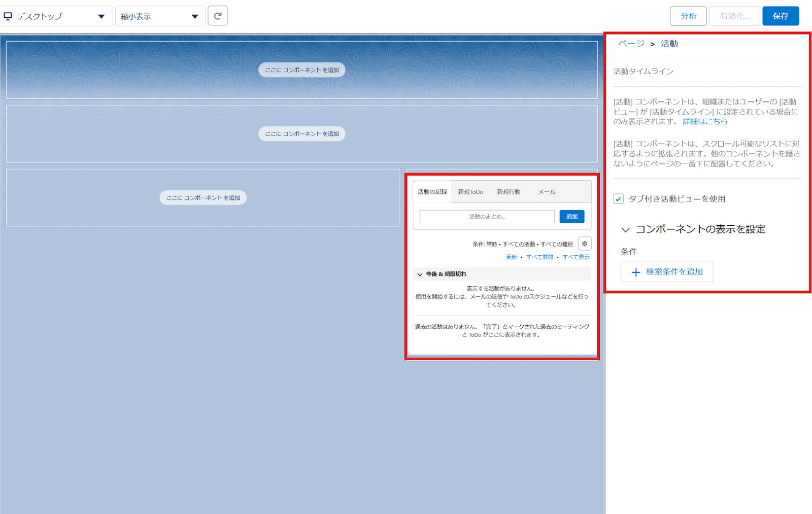Click ここにコンポーネントを追加 in the top region
812x514 pixels.
click(302, 70)
